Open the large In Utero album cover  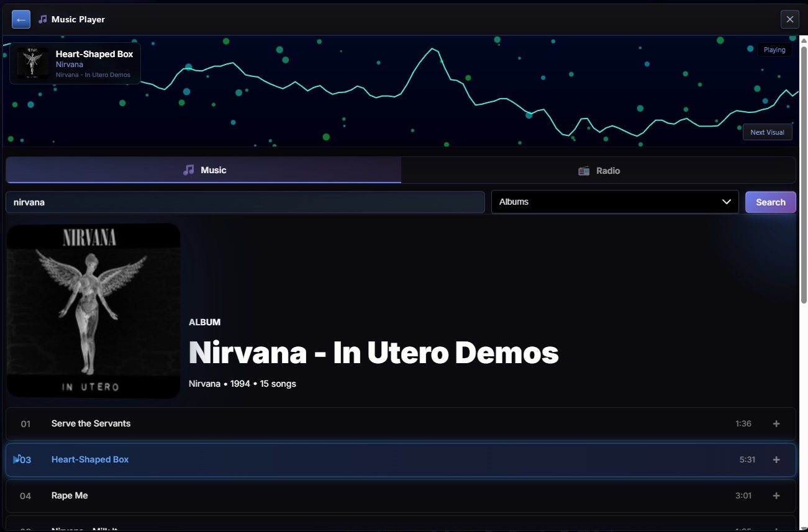point(93,310)
